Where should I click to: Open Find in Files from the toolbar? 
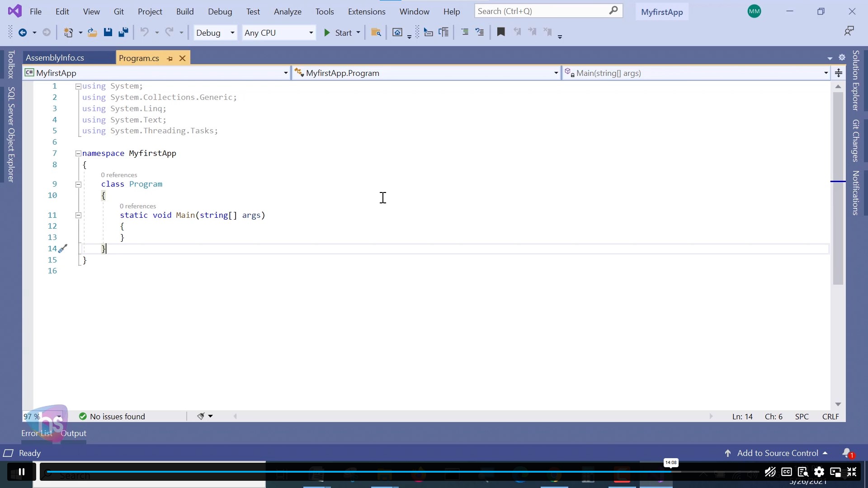tap(376, 32)
